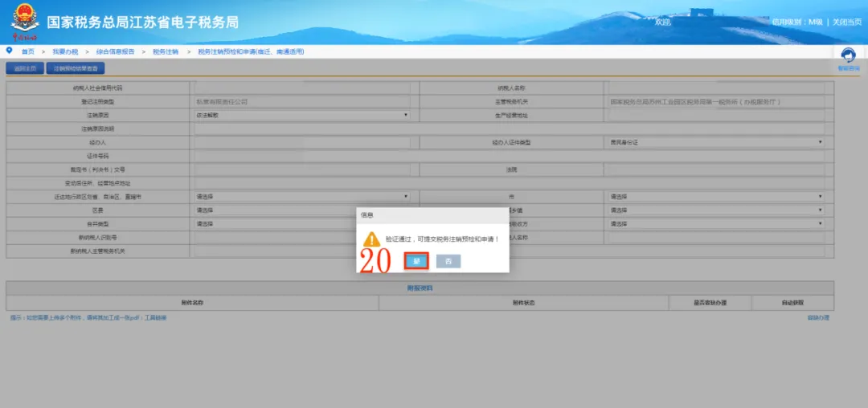Click the 纳税人社会信用代码 input field

pos(302,88)
